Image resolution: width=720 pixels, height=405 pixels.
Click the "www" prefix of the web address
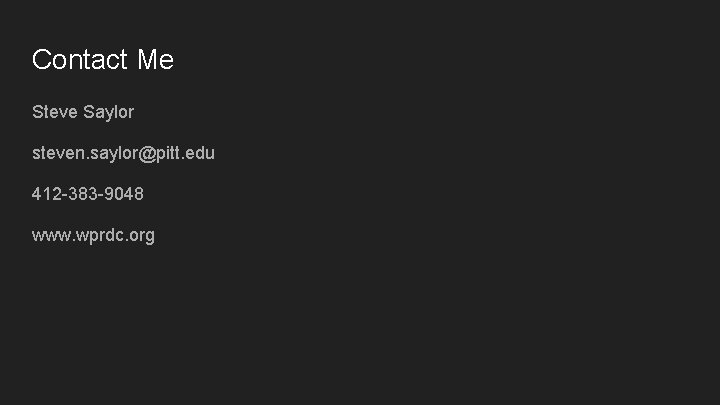(50, 236)
